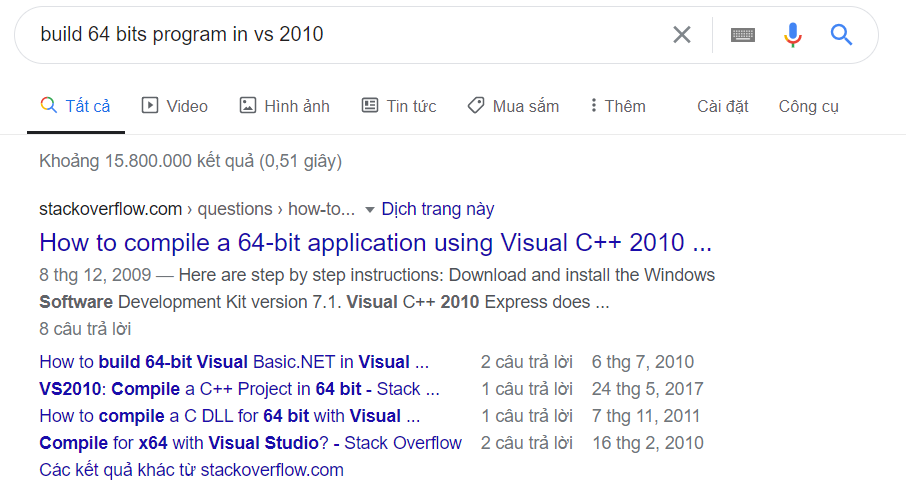Expand the Thêm more options menu
Screen dimensions: 906x492
617,106
